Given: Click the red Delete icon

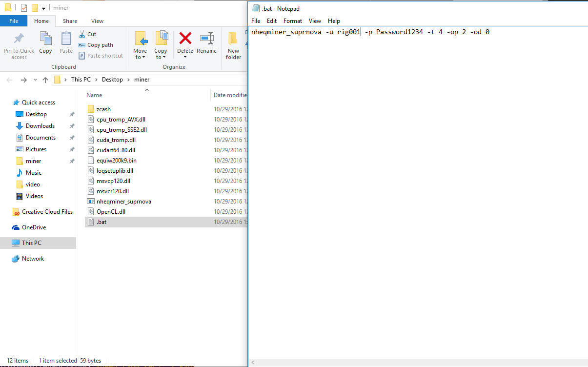Looking at the screenshot, I should tap(185, 38).
